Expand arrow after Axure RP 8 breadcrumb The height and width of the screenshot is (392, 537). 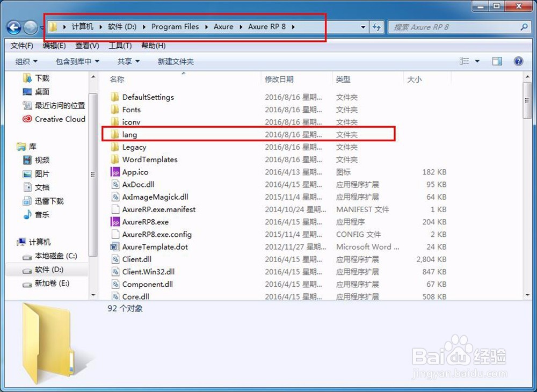point(293,27)
